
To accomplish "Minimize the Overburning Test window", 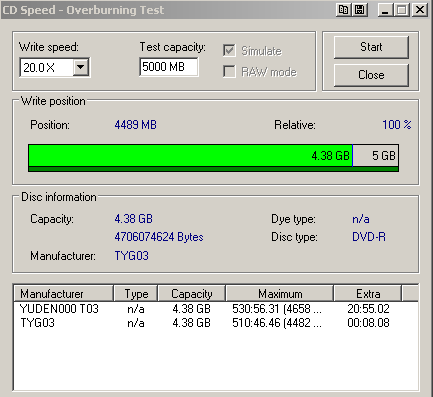I will click(x=385, y=10).
